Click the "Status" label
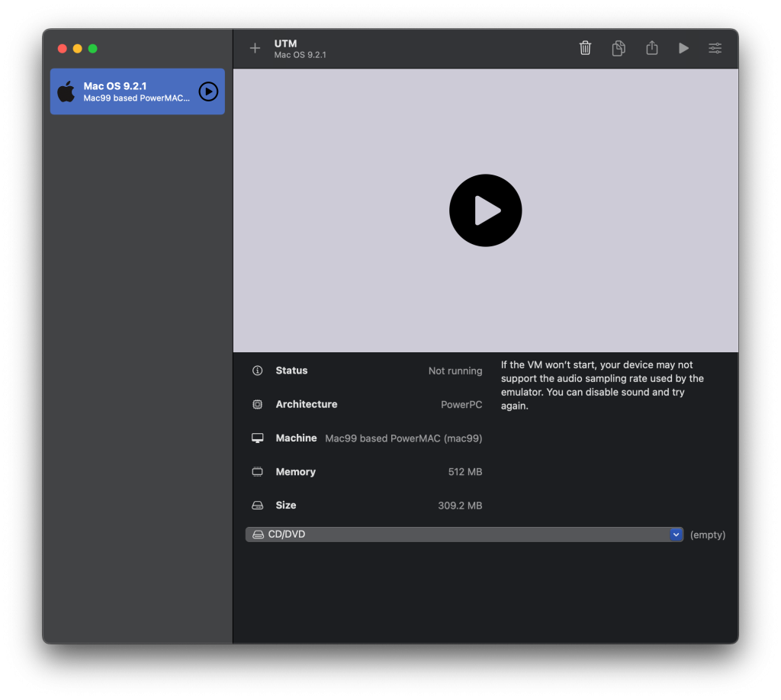781x700 pixels. (x=291, y=371)
